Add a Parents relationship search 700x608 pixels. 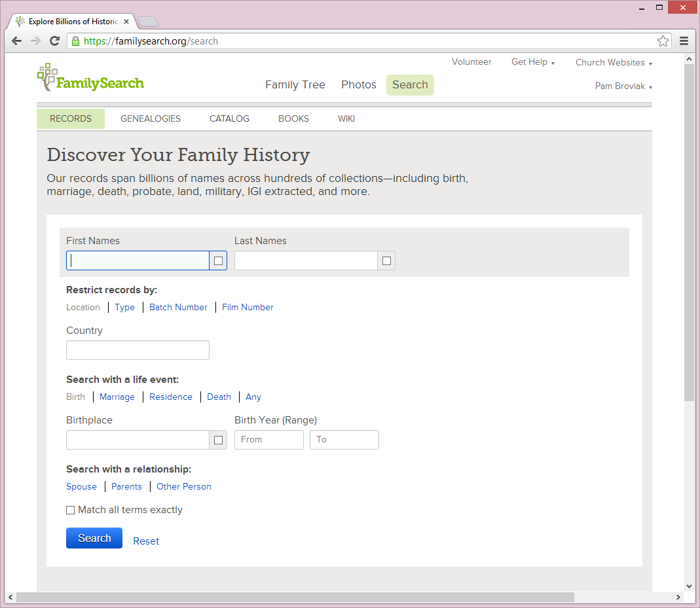point(126,487)
